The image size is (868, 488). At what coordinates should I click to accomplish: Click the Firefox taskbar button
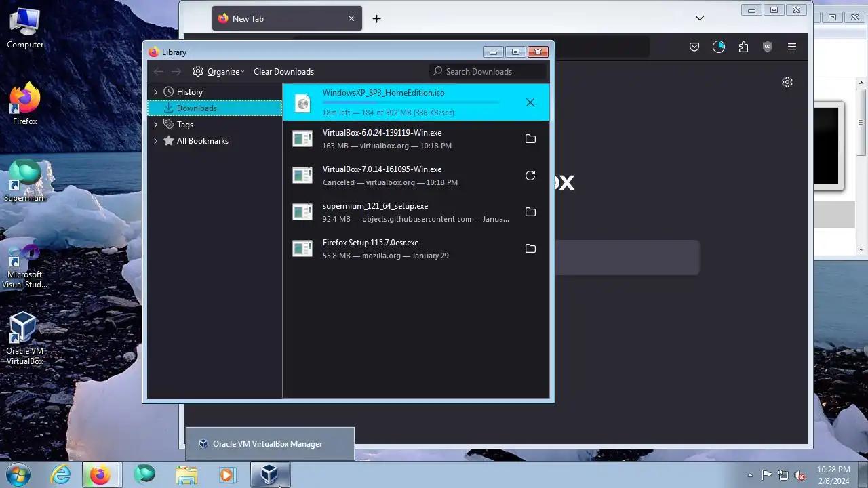click(101, 474)
